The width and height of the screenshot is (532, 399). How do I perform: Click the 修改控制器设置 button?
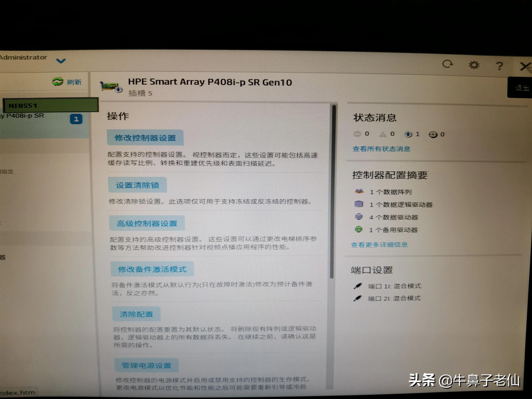pyautogui.click(x=145, y=138)
